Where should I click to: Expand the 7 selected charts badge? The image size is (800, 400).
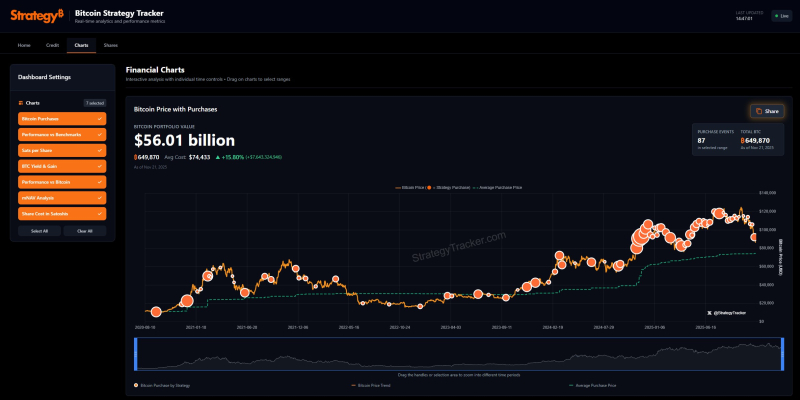pyautogui.click(x=94, y=103)
